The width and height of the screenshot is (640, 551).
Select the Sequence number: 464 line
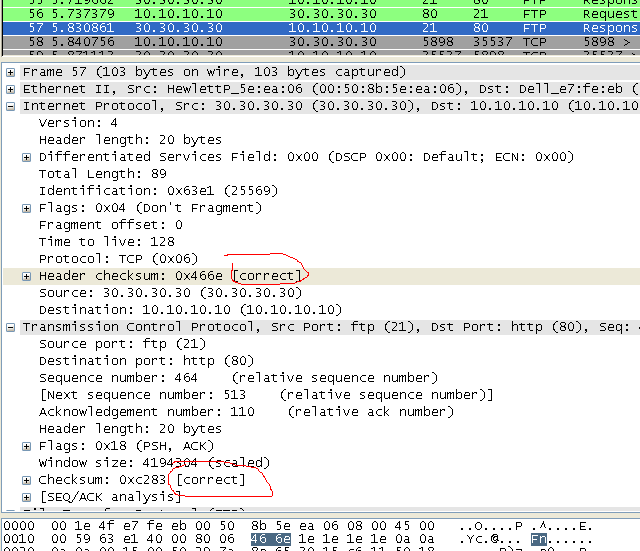pos(118,378)
